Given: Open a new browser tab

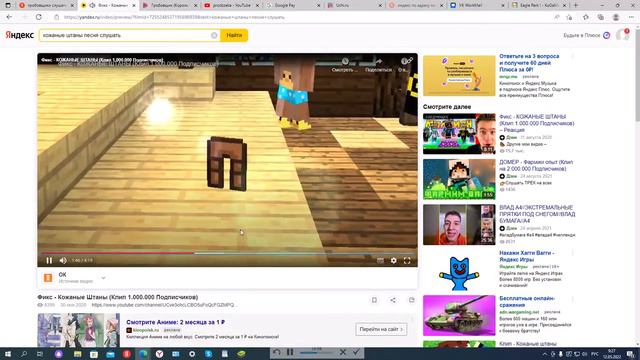Looking at the screenshot, I should click(576, 5).
